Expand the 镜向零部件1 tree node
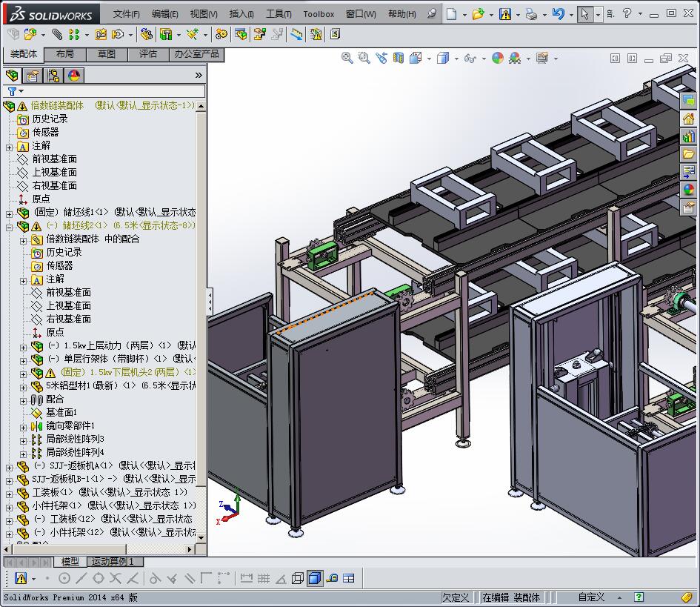This screenshot has height=607, width=700. coord(24,426)
